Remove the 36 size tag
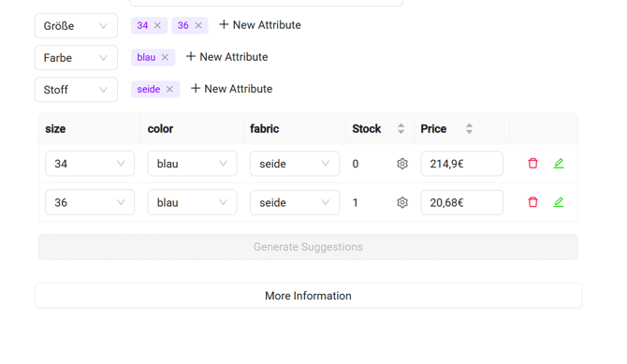The width and height of the screenshot is (627, 364). click(x=198, y=25)
